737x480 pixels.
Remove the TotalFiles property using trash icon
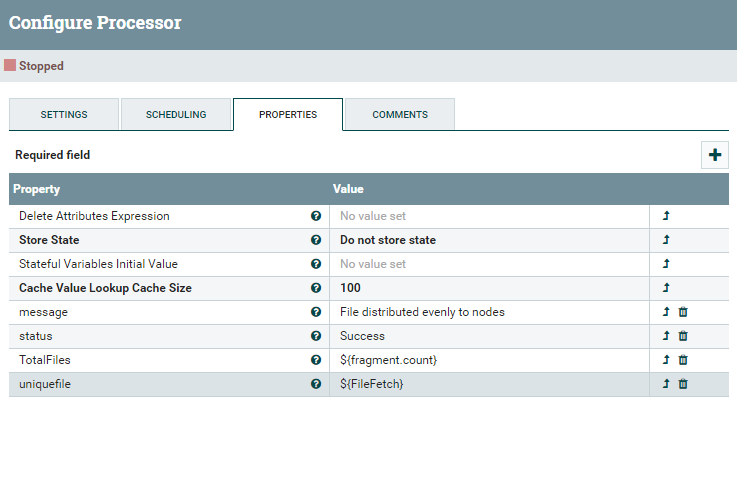(683, 360)
